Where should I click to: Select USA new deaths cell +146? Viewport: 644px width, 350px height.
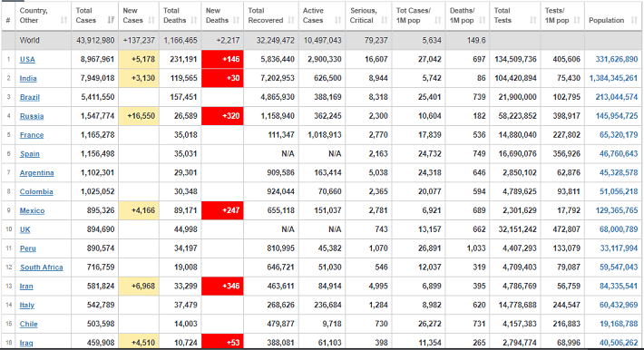(x=222, y=60)
